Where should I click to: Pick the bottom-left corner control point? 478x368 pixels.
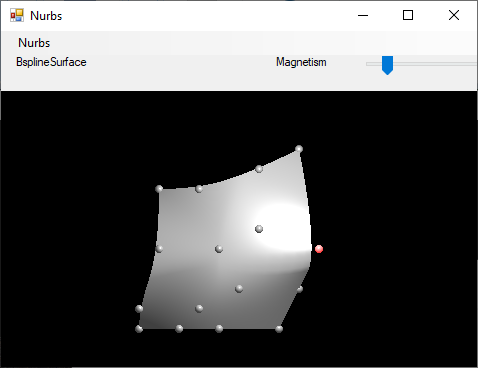pyautogui.click(x=139, y=329)
